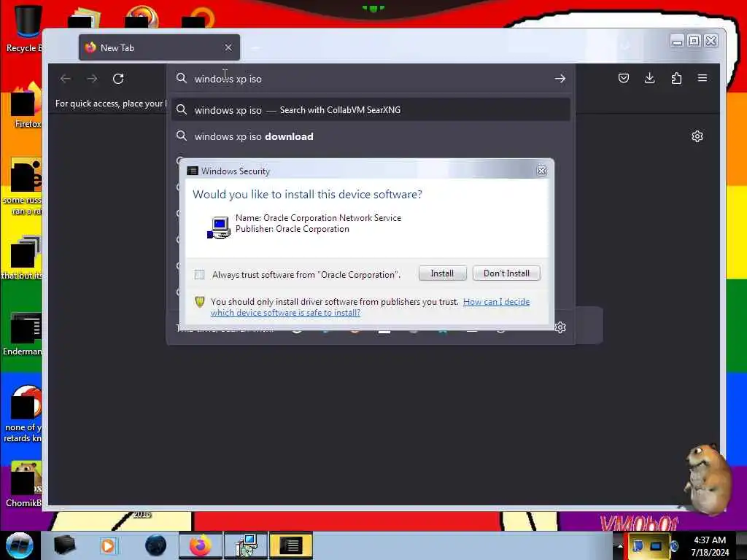The width and height of the screenshot is (747, 560).
Task: Click the monitor icon in system tray
Action: (x=656, y=546)
